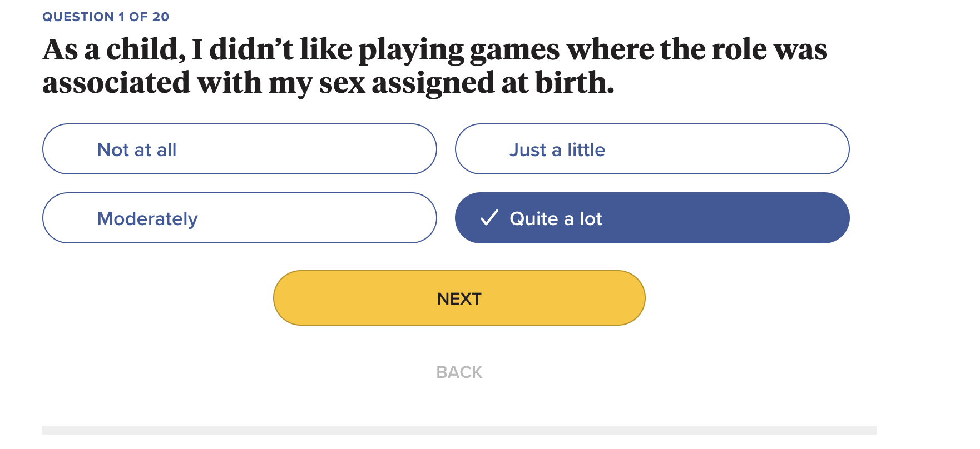
Task: Click the gray progress bar at bottom
Action: pyautogui.click(x=459, y=430)
